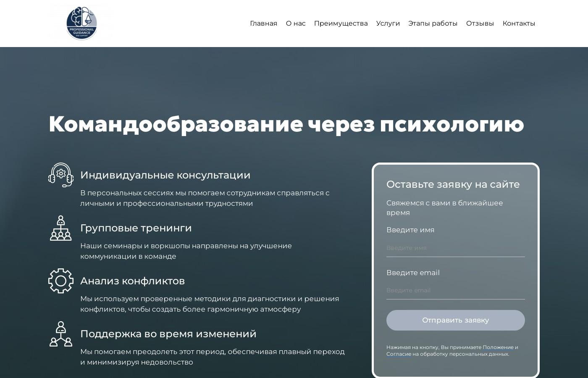Viewport: 588px width, 378px height.
Task: Click the group hierarchy icon for trainings
Action: coord(60,228)
